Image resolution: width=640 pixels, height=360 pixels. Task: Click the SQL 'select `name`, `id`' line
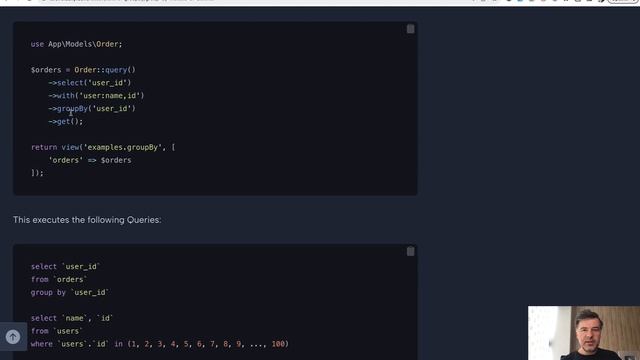coord(72,318)
